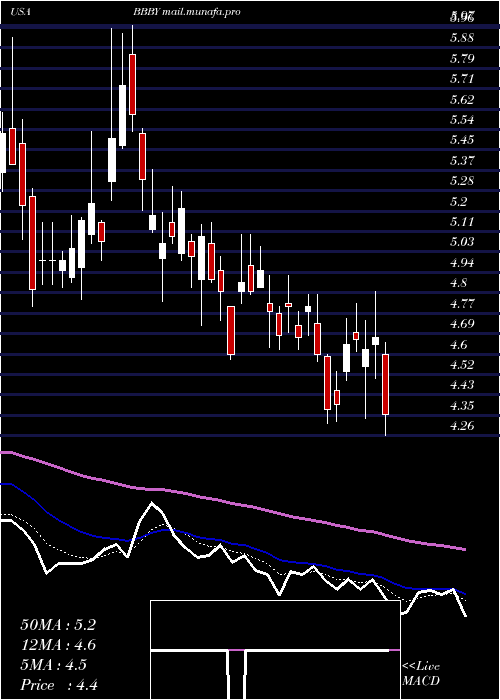Click the 4.8 price axis label
Image resolution: width=500 pixels, height=700 pixels.
pyautogui.click(x=458, y=283)
